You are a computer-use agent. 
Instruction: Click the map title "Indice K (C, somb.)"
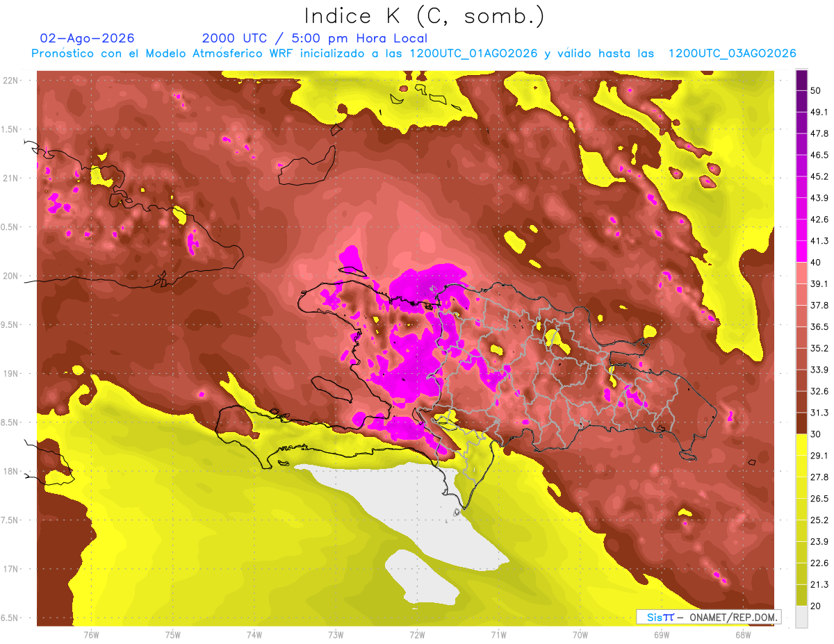pyautogui.click(x=425, y=17)
